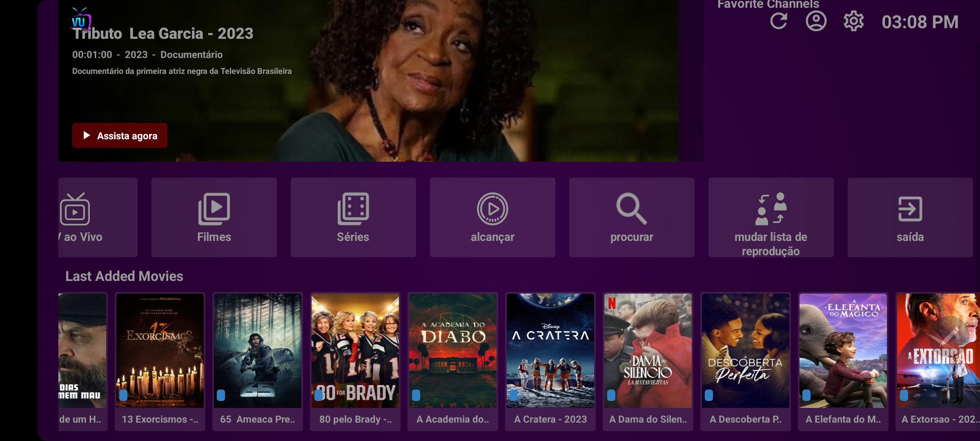The height and width of the screenshot is (441, 980).
Task: Open the A Cratera 2023 movie
Action: point(550,361)
